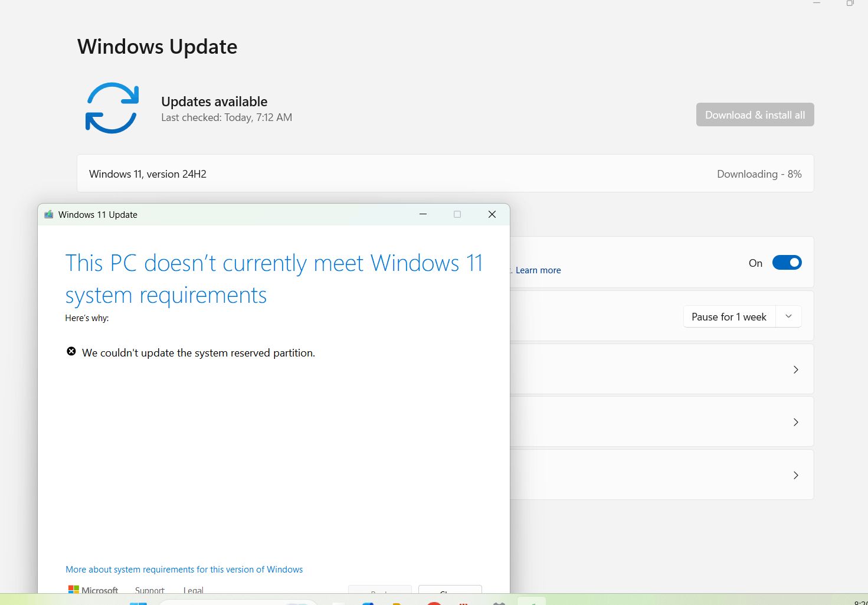Open the Legal link in the dialog footer
The image size is (868, 605).
tap(194, 590)
